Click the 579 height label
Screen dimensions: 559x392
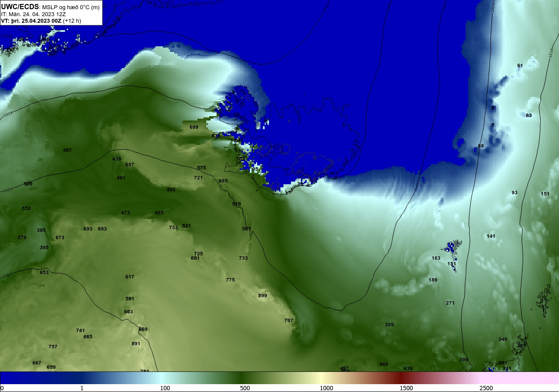click(x=22, y=237)
